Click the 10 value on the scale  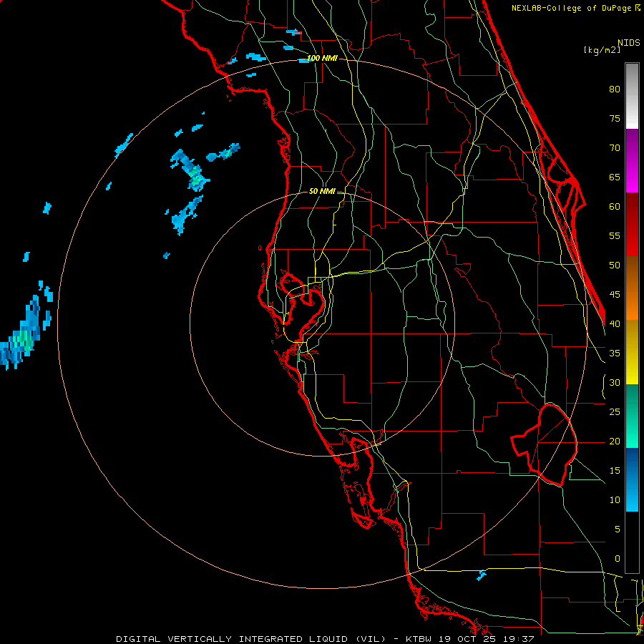[x=615, y=500]
